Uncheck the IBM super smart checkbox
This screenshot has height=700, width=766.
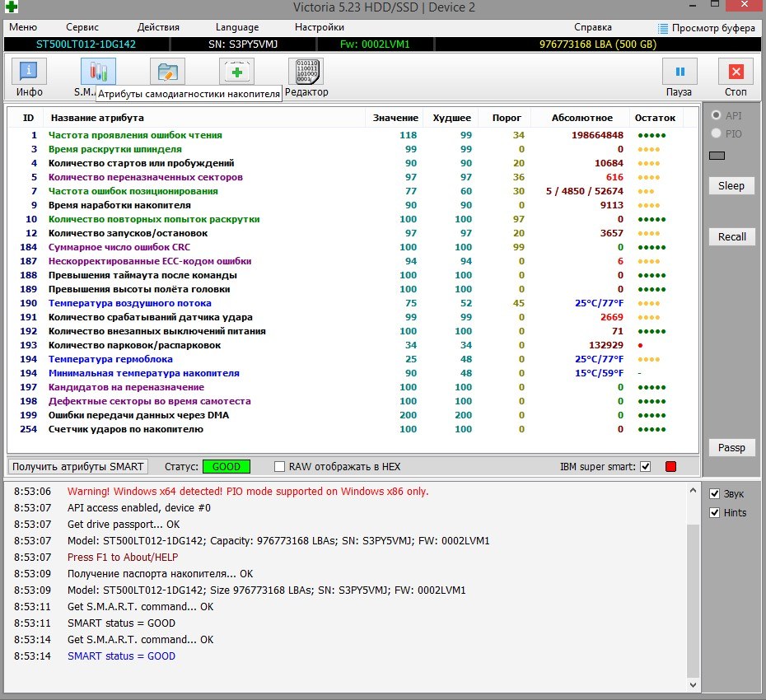point(646,467)
